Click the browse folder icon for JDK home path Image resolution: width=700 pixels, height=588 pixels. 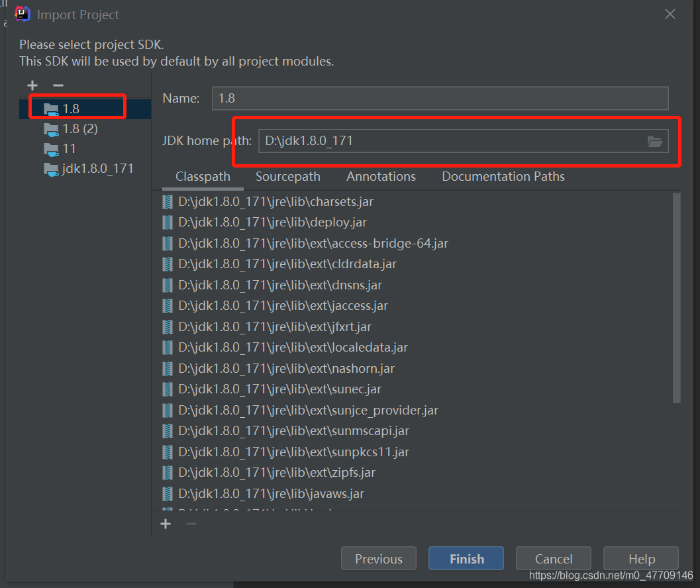(x=654, y=141)
